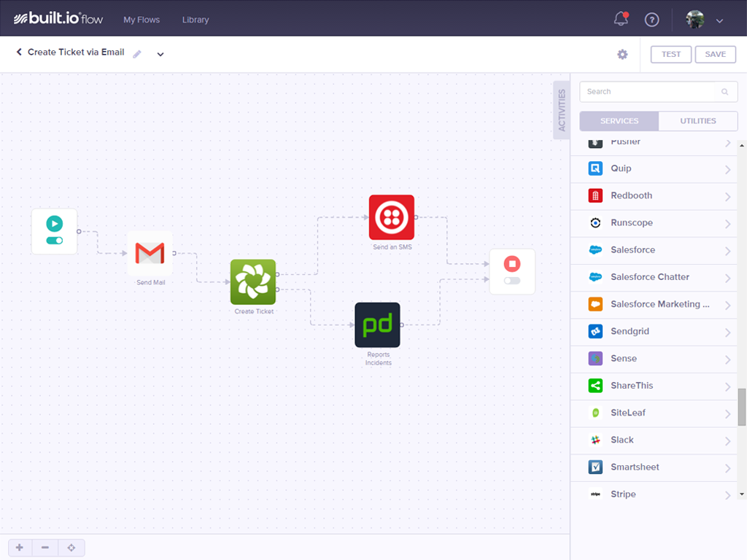
Task: Click the green Create Ticket node icon
Action: pyautogui.click(x=253, y=281)
